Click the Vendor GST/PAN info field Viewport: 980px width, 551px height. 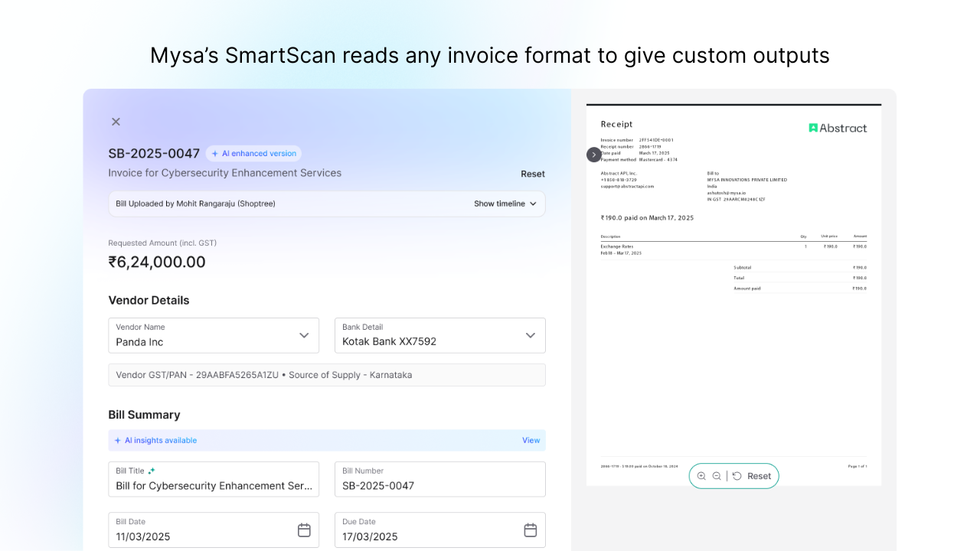(327, 375)
